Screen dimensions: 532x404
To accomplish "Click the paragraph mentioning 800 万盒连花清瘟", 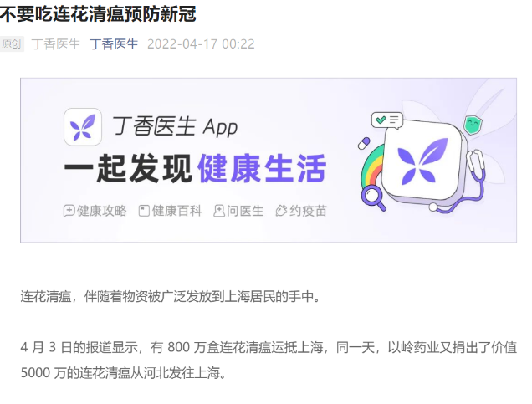I will [x=269, y=361].
